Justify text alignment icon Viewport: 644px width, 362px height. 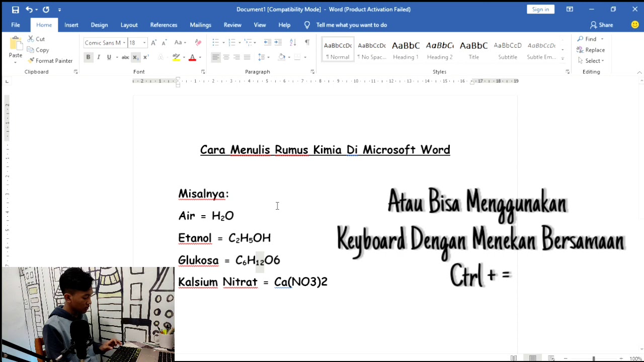coord(247,57)
